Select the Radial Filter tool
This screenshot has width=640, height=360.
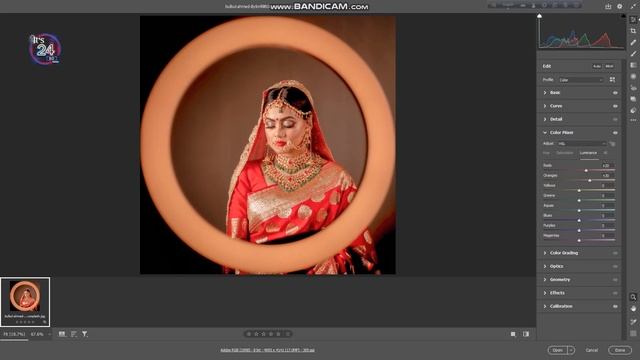(x=633, y=76)
